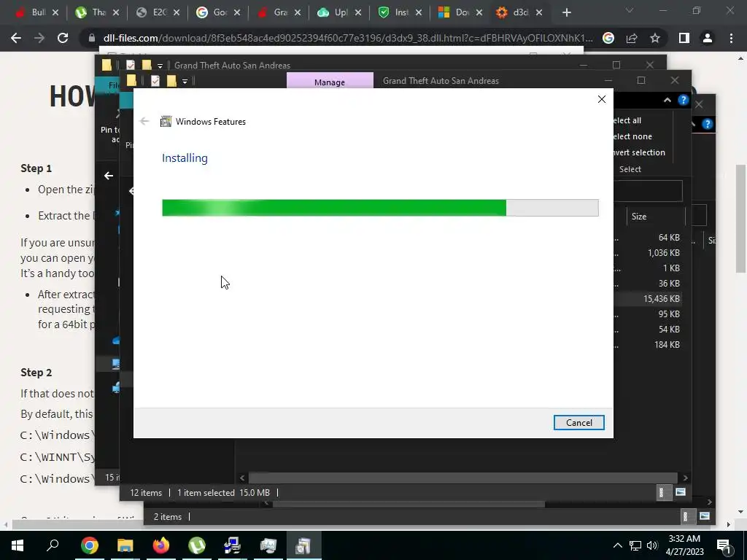Image resolution: width=747 pixels, height=560 pixels.
Task: Switch Explorer to large icons view
Action: 681,492
